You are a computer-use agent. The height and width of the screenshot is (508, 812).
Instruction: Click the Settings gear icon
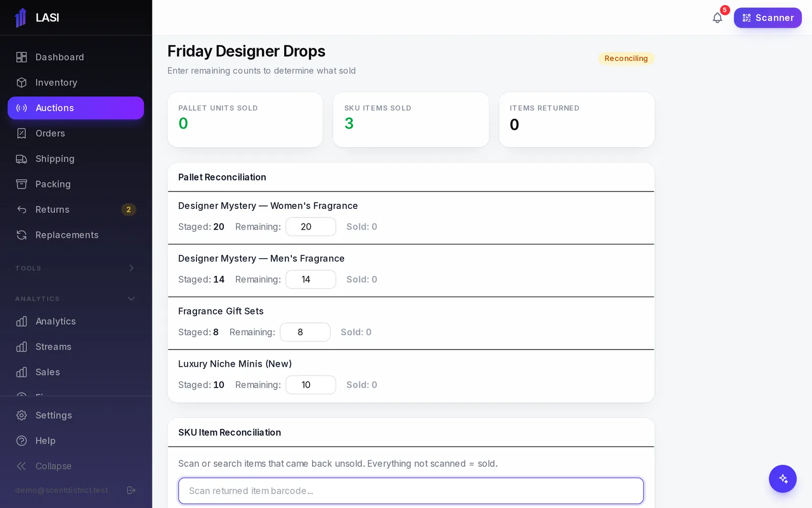(x=21, y=415)
